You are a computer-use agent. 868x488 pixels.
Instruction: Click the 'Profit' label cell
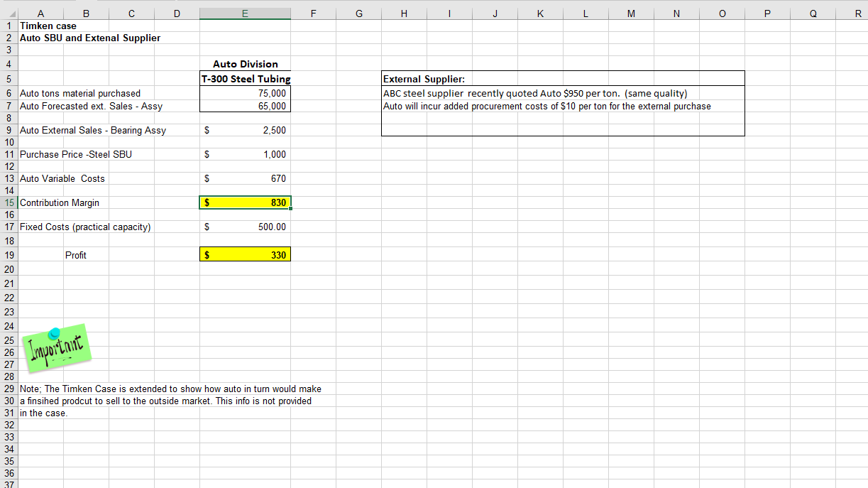(x=75, y=255)
